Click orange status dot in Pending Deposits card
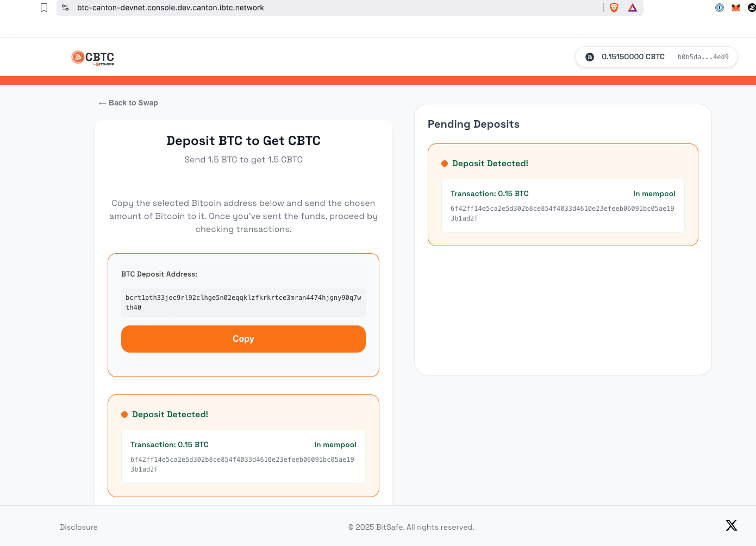Image resolution: width=756 pixels, height=546 pixels. click(x=445, y=164)
